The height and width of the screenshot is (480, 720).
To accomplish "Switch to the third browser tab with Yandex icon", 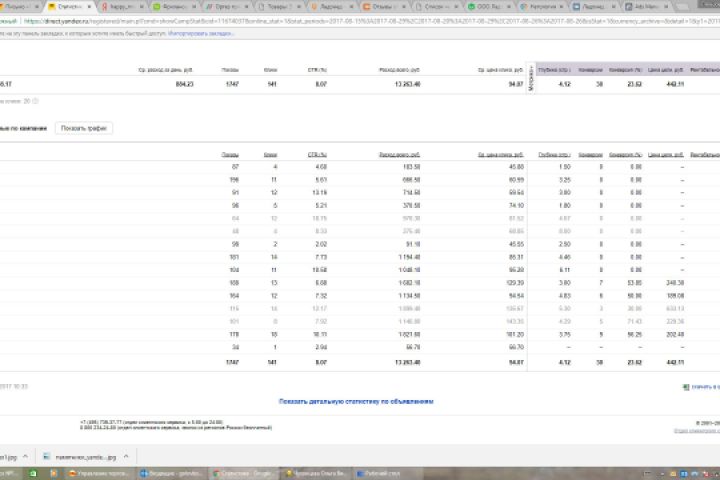I will (x=122, y=6).
